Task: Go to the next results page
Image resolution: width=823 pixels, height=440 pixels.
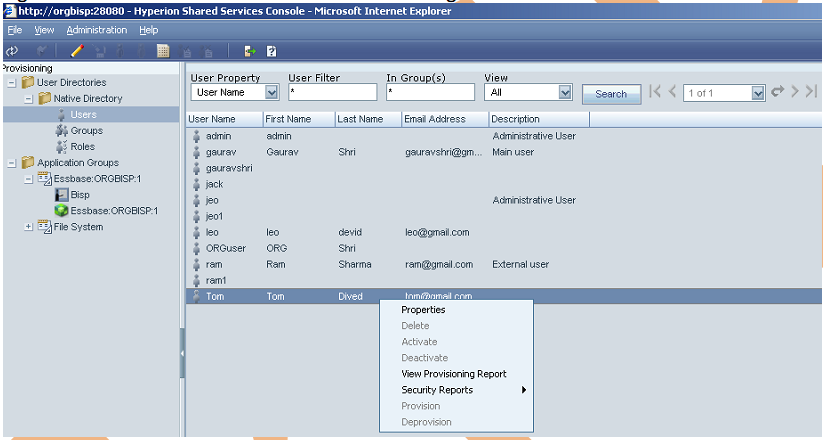Action: 795,91
